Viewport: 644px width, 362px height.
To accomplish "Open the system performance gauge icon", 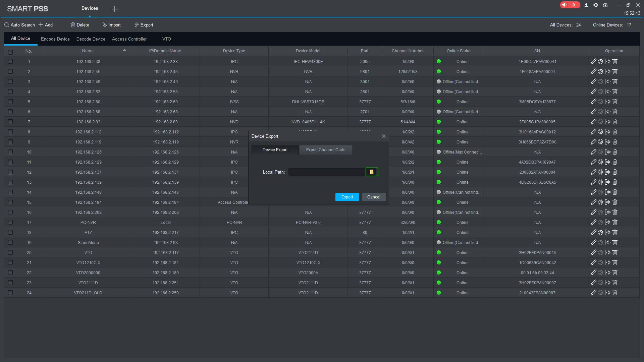I will point(605,5).
